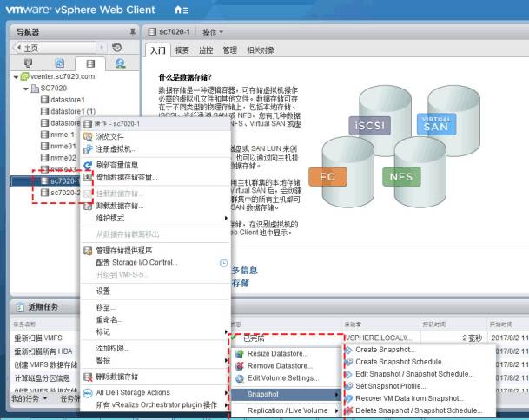This screenshot has height=420, width=529.
Task: Open 我的任务 dropdown filter
Action: [x=30, y=399]
